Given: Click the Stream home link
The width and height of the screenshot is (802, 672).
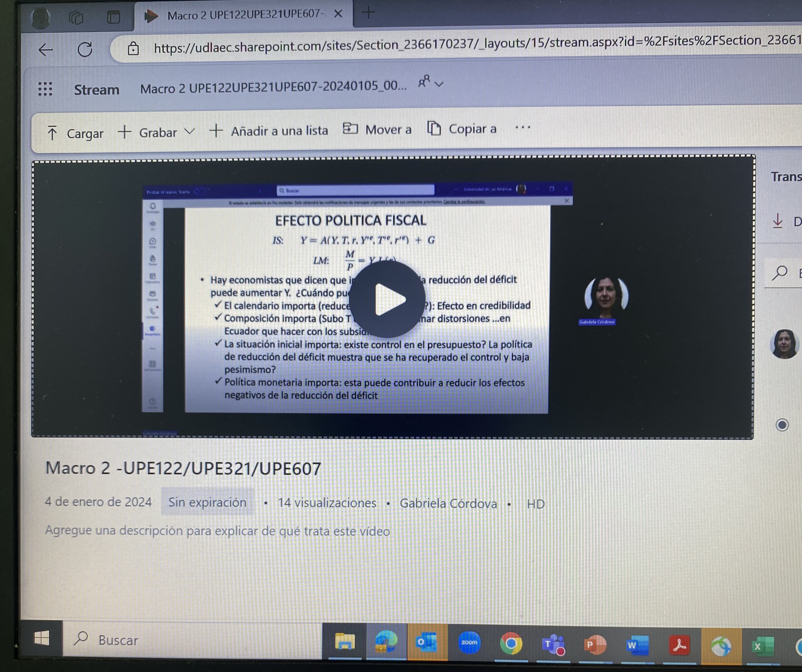Looking at the screenshot, I should (97, 90).
